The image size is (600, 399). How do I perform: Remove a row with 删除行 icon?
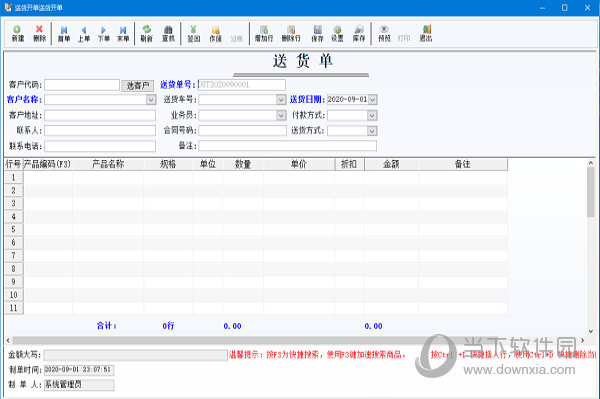click(x=291, y=34)
